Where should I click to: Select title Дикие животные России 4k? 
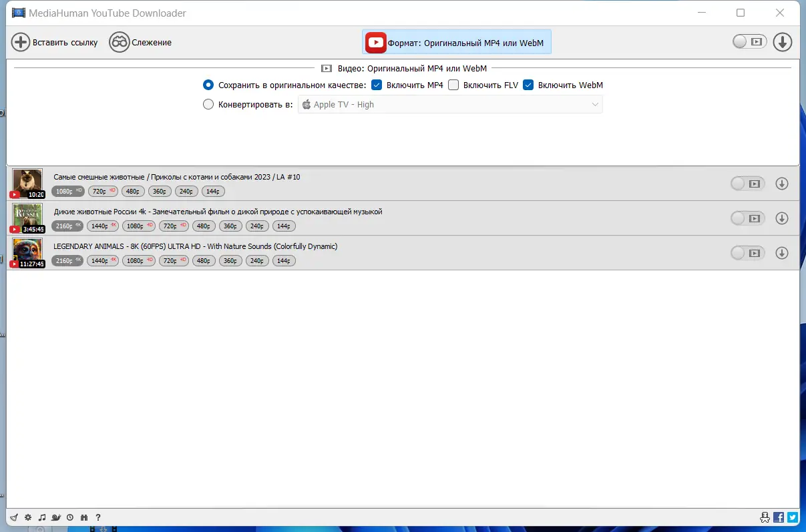coord(218,212)
